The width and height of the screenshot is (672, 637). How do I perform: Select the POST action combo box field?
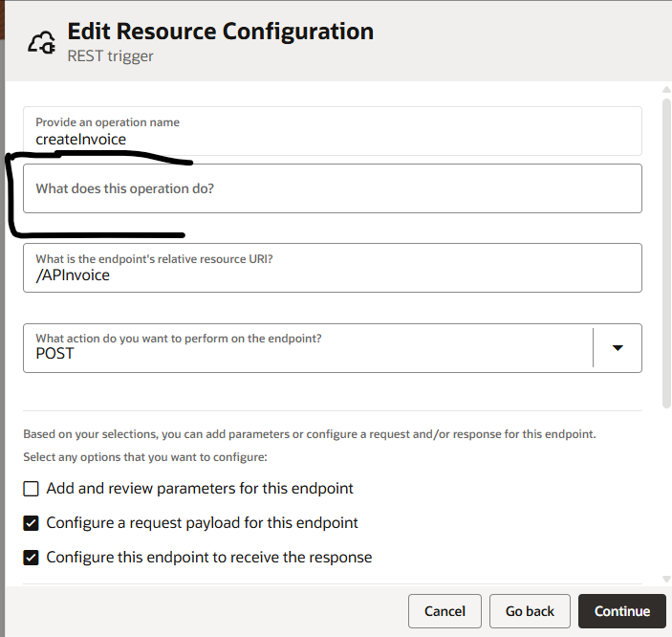[x=333, y=348]
